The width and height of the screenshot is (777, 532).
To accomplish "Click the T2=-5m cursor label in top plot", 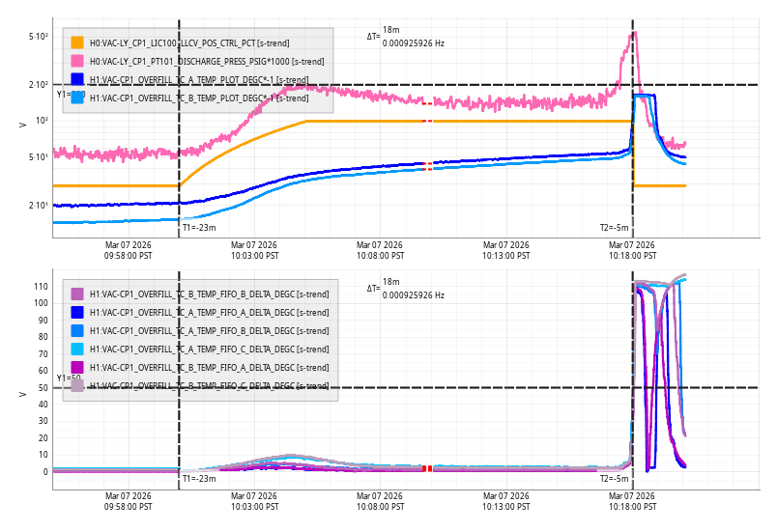I will point(614,228).
